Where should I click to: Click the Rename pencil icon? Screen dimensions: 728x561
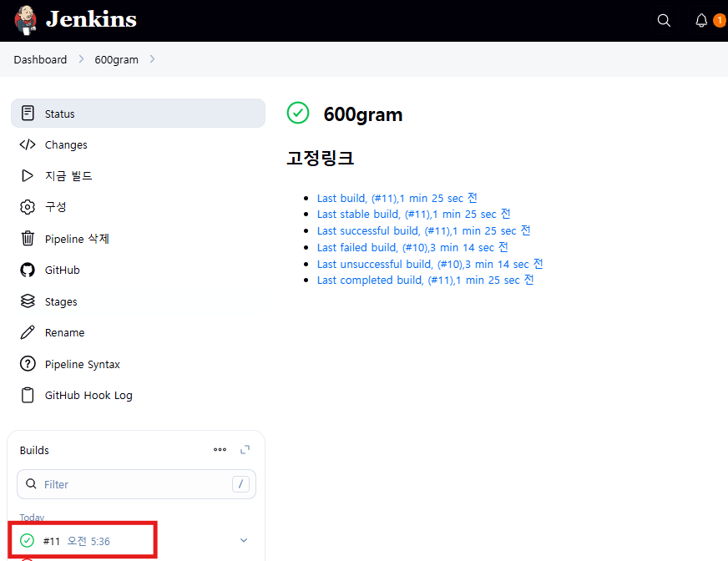tap(28, 332)
